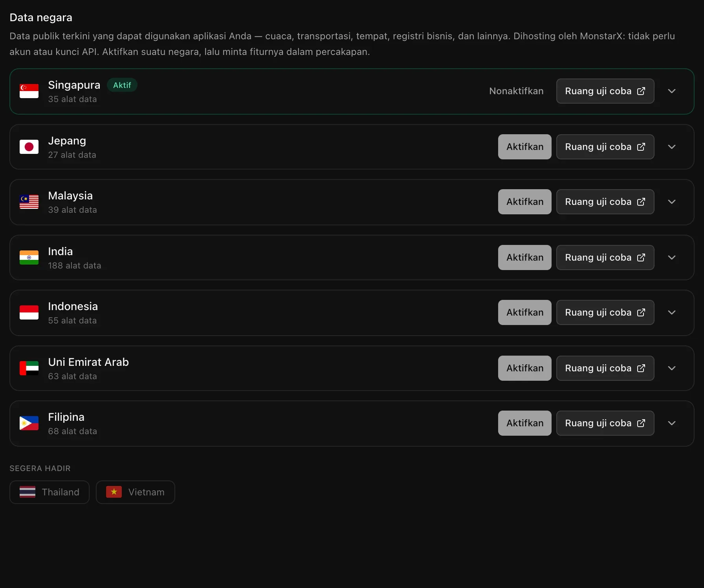Expand the Uni Emirat Arab row
The height and width of the screenshot is (588, 704).
coord(672,368)
